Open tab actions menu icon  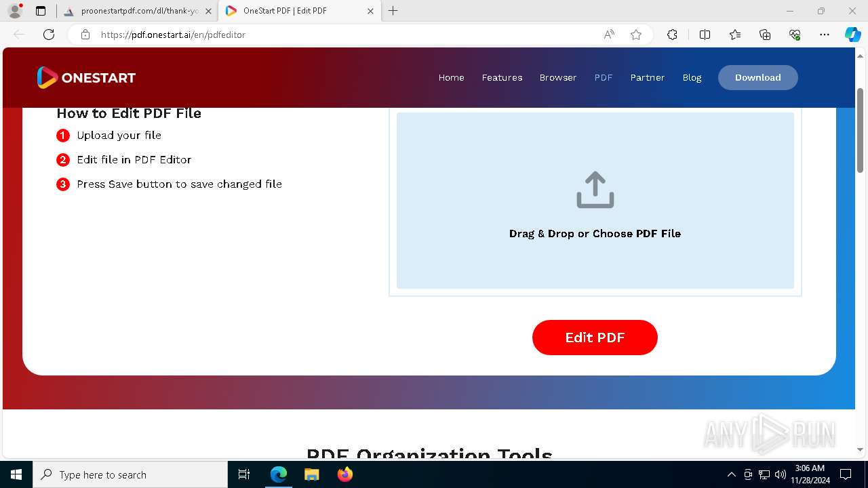click(x=41, y=11)
